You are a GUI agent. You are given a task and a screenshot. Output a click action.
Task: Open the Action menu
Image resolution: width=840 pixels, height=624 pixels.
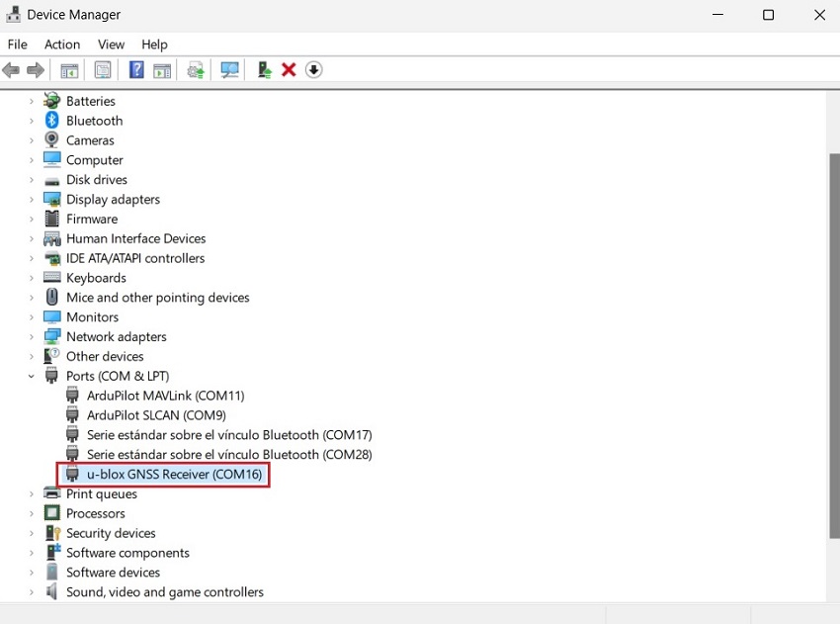pyautogui.click(x=62, y=45)
